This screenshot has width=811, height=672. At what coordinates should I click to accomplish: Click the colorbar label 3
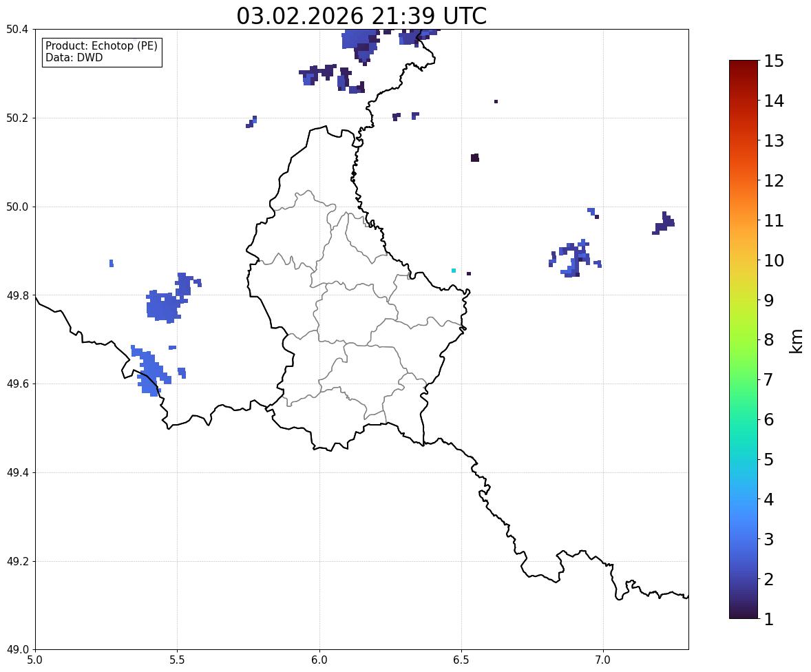[769, 539]
